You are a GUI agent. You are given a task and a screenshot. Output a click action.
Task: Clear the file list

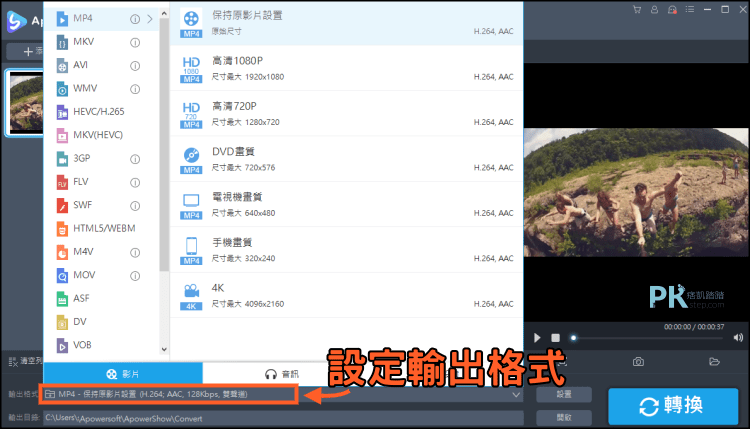[x=25, y=361]
